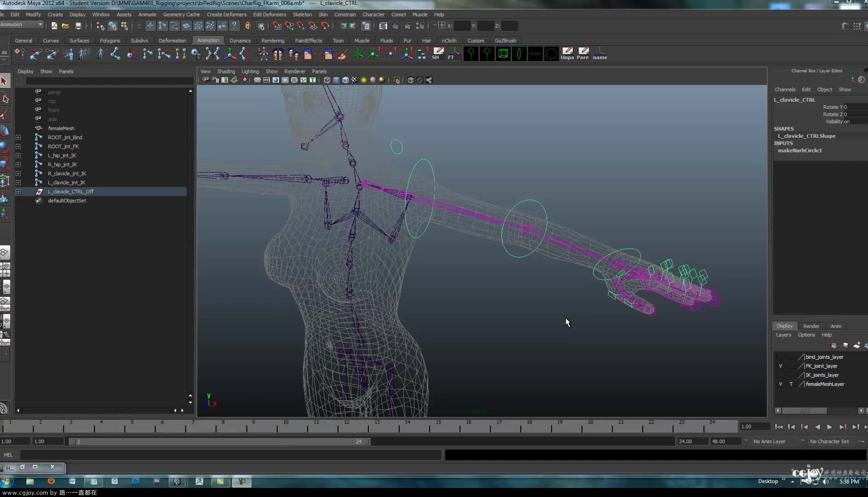Expand the L_clavicle_CTRL_Off node

coord(19,191)
